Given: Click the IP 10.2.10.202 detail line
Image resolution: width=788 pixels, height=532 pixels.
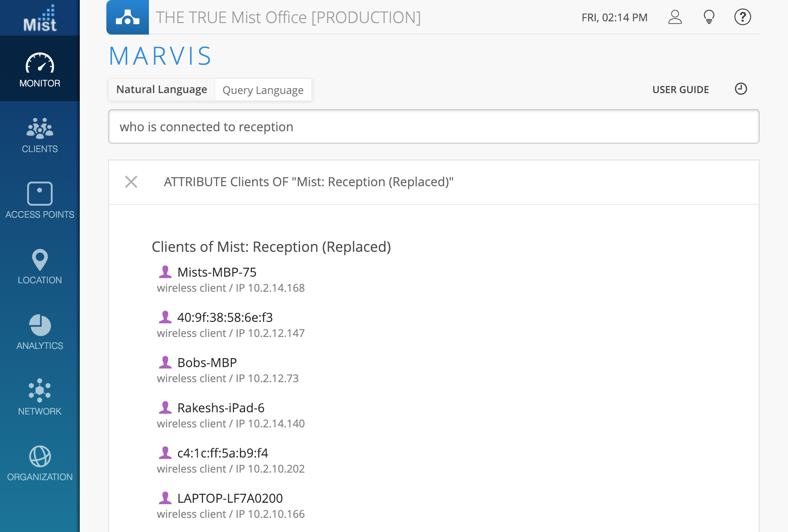Looking at the screenshot, I should tap(231, 469).
